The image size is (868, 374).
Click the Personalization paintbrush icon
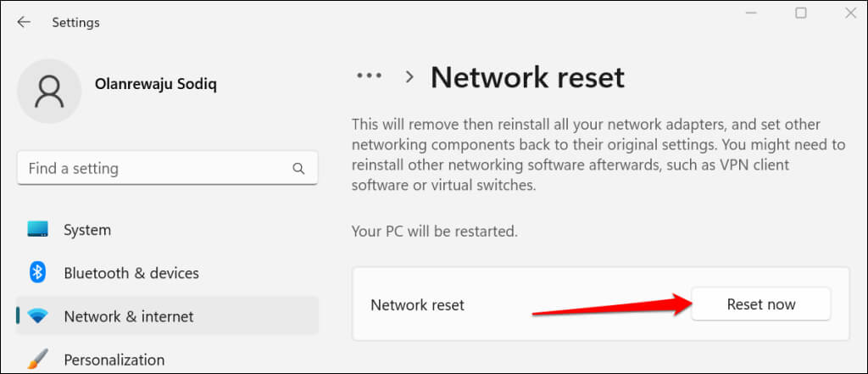(37, 359)
